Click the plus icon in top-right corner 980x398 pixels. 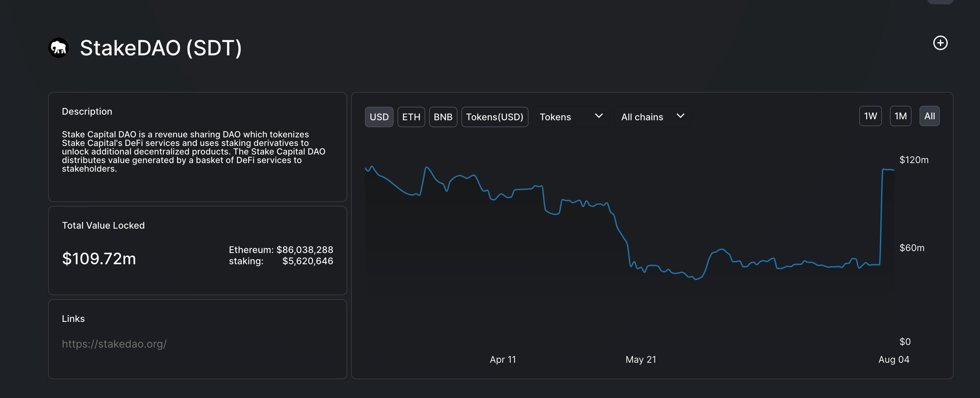(x=941, y=43)
